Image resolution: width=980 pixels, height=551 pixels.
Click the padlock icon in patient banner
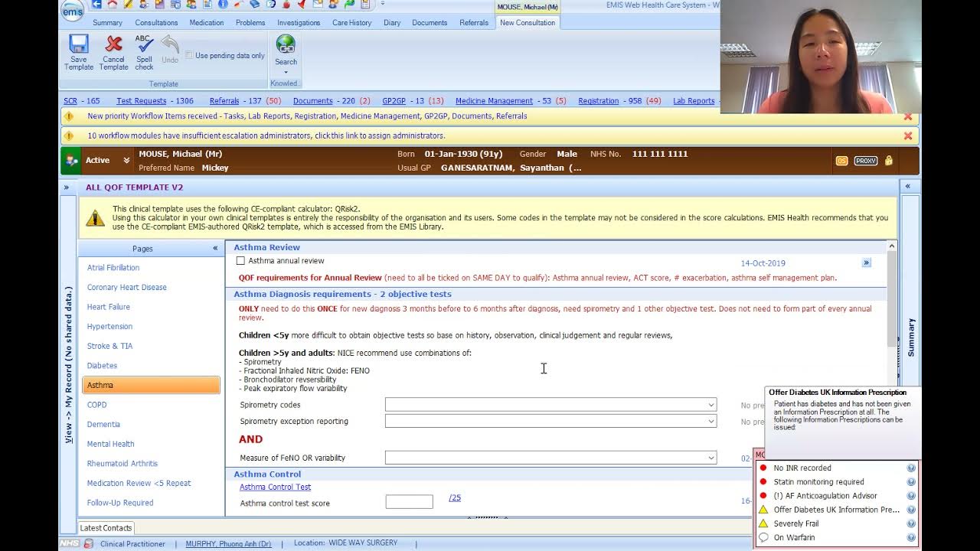click(889, 161)
